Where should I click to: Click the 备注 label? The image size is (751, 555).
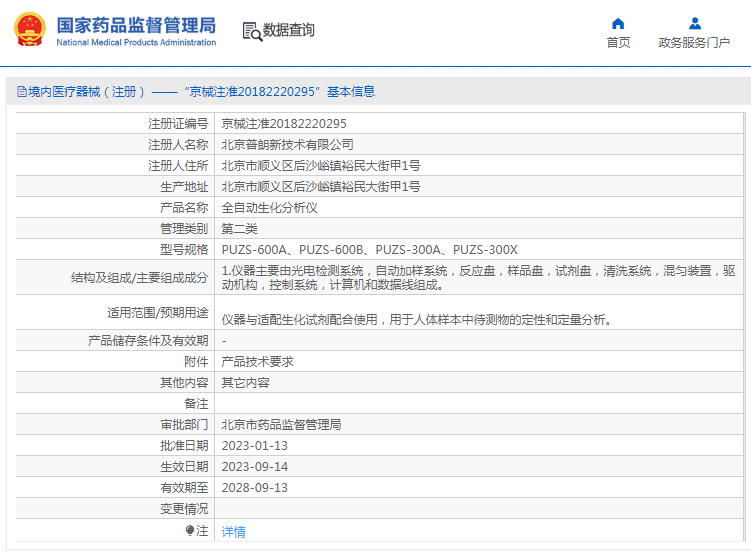(196, 404)
